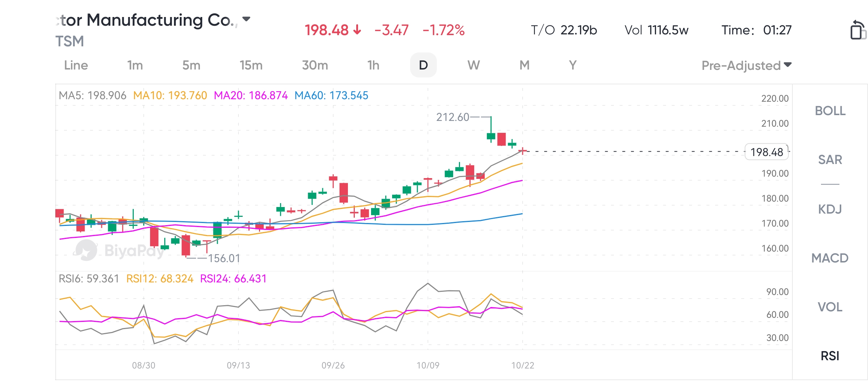868x391 pixels.
Task: Select the yearly Y tab
Action: 573,65
